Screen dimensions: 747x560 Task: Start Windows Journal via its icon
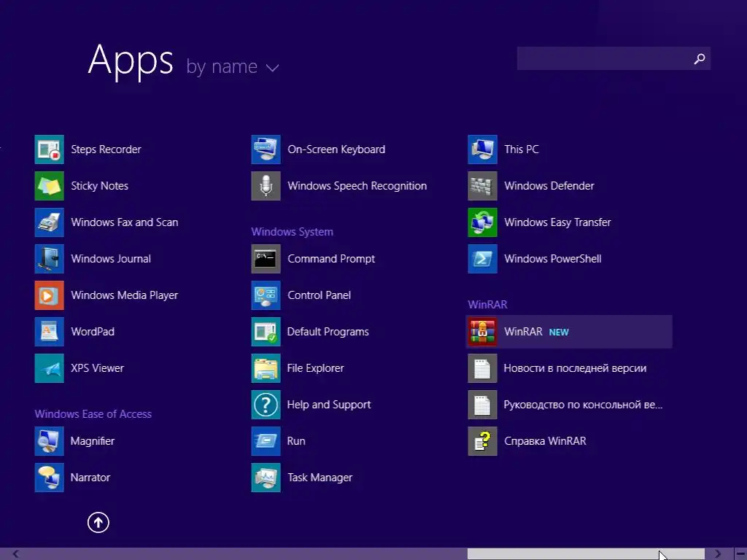click(x=49, y=259)
